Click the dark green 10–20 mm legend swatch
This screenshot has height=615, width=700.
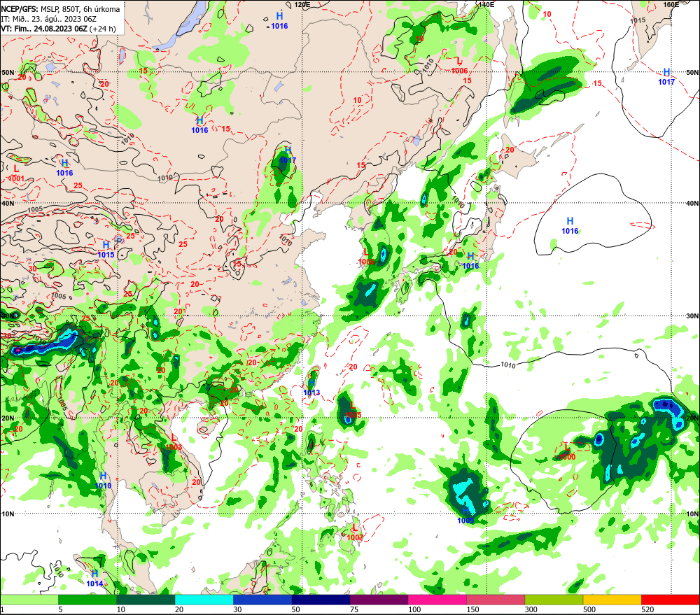146,600
